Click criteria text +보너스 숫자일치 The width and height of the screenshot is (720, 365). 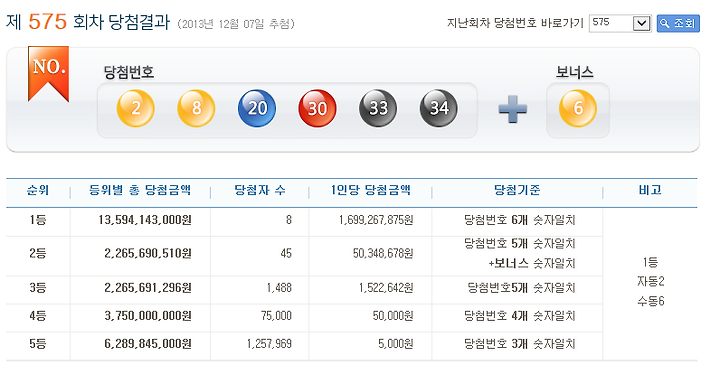[x=532, y=264]
